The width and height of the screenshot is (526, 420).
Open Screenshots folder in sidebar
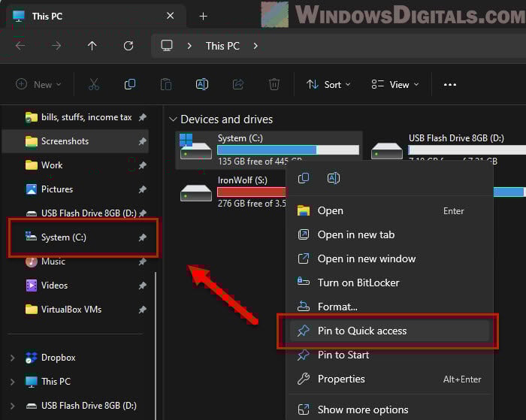pos(75,141)
